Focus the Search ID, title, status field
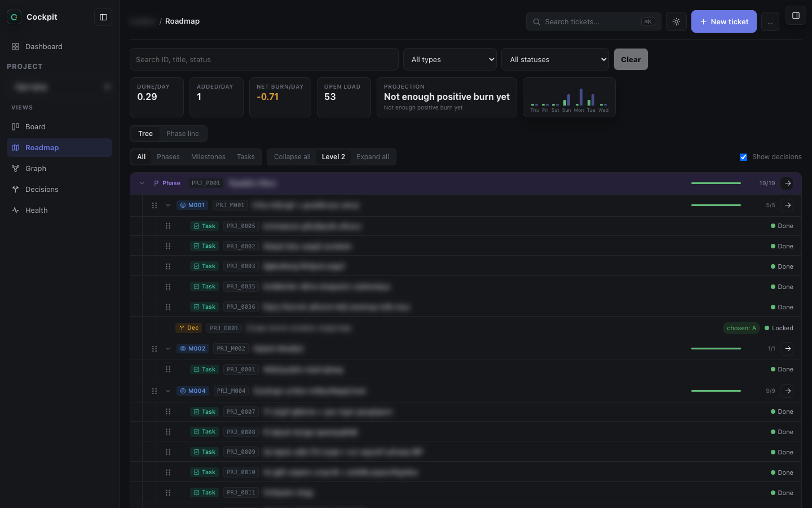This screenshot has width=812, height=508. point(264,59)
